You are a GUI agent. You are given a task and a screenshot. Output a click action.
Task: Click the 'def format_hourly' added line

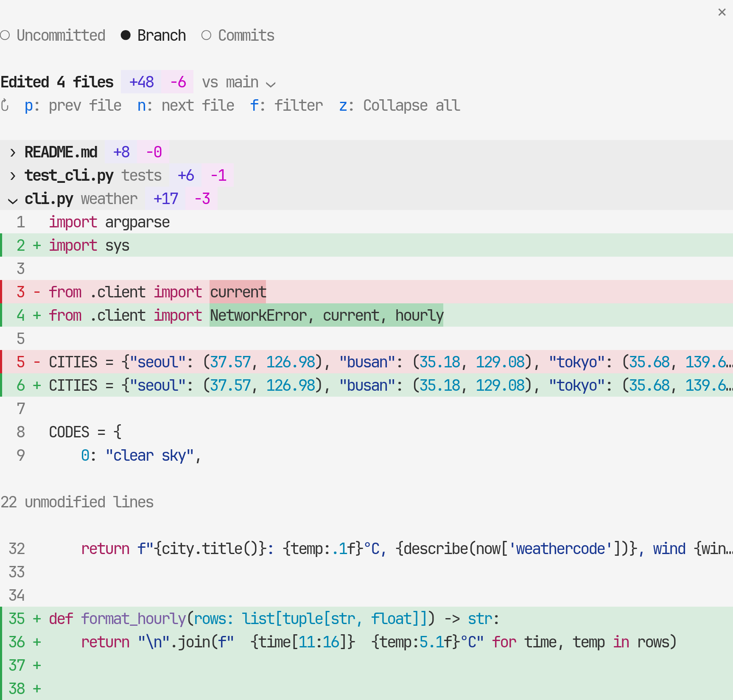pyautogui.click(x=366, y=619)
